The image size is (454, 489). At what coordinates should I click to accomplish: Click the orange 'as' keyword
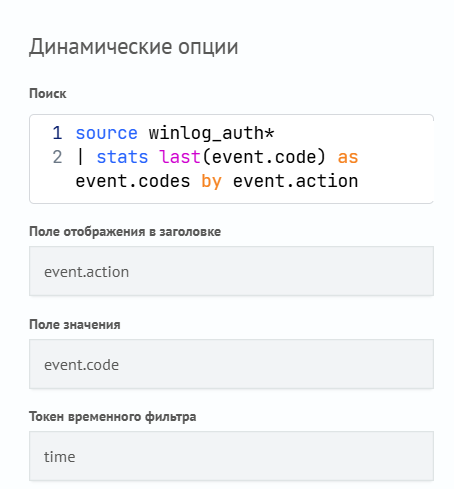point(348,157)
